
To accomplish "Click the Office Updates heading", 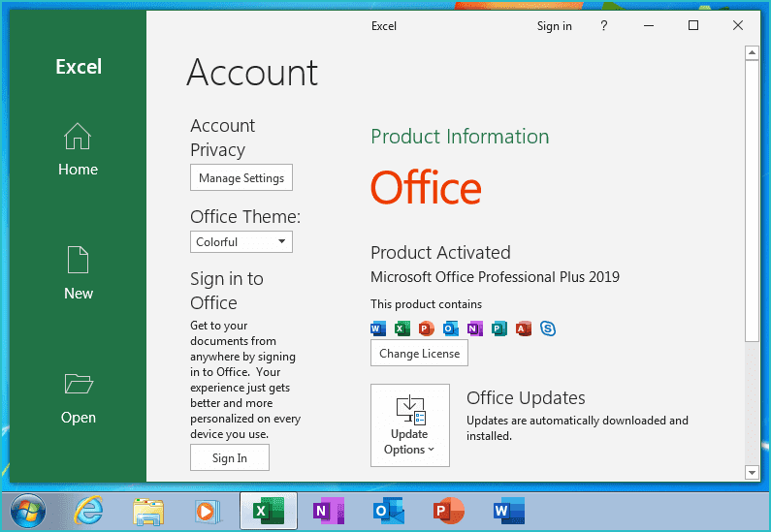I will coord(526,398).
